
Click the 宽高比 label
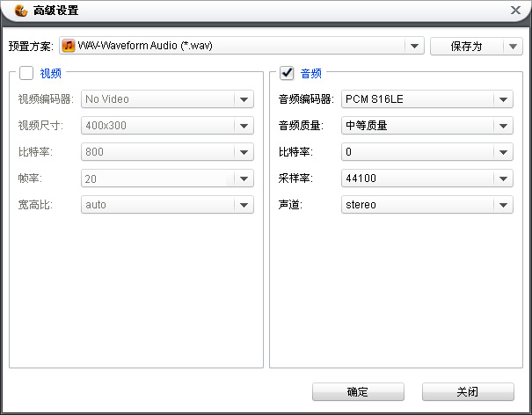(35, 205)
